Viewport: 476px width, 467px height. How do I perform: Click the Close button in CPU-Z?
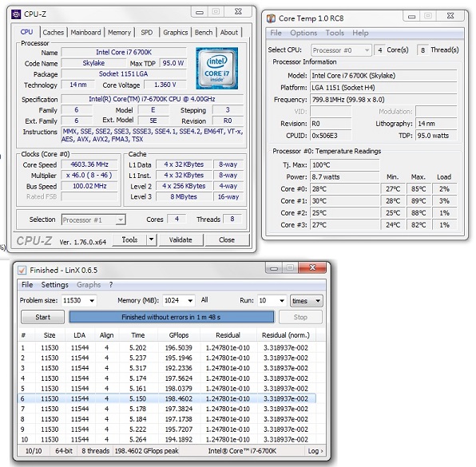coord(227,239)
